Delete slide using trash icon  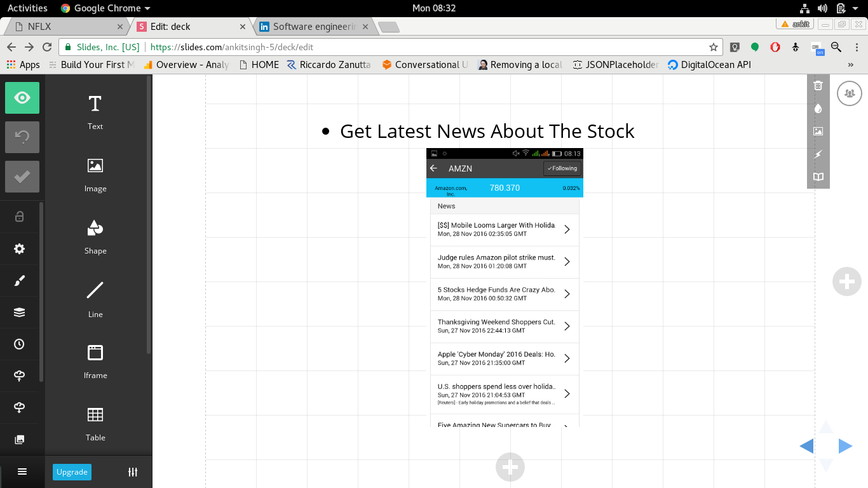[x=818, y=85]
